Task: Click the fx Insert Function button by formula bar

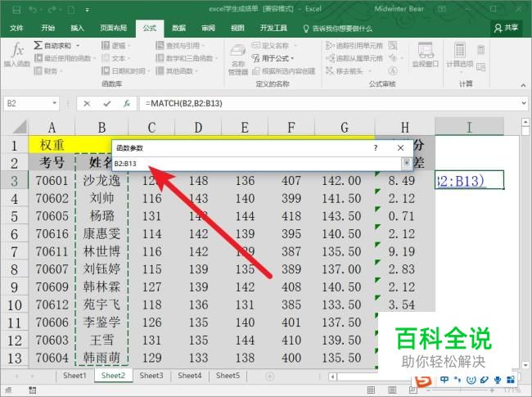Action: (x=127, y=103)
